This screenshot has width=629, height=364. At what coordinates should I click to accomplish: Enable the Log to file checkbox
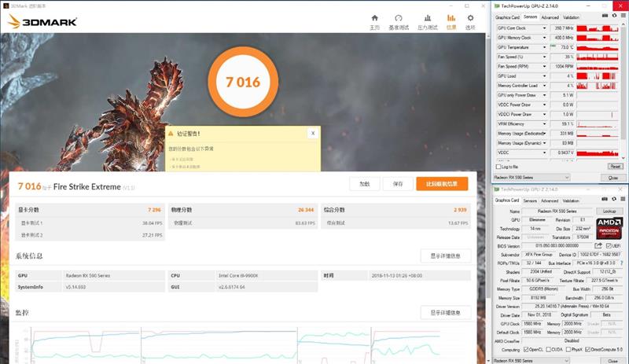pos(498,167)
